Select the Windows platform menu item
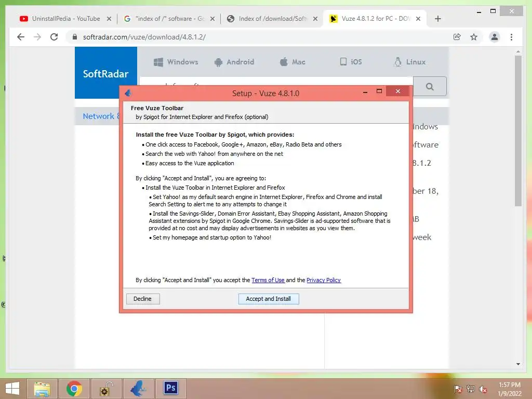532x399 pixels. pos(176,62)
